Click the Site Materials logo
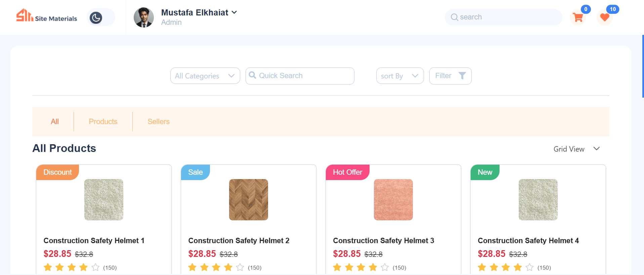 pyautogui.click(x=47, y=16)
